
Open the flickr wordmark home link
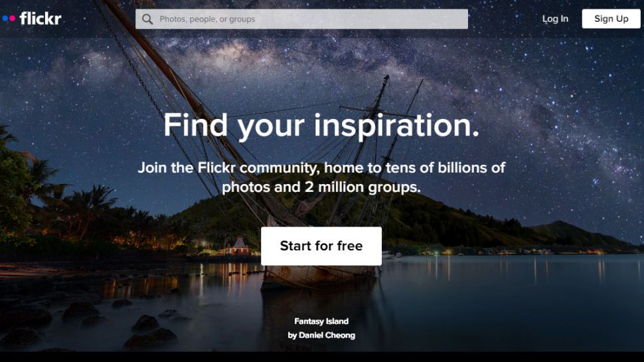[x=40, y=19]
